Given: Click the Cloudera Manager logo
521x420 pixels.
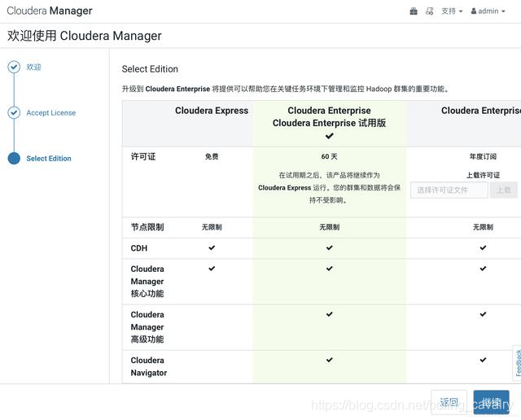Looking at the screenshot, I should coord(50,11).
